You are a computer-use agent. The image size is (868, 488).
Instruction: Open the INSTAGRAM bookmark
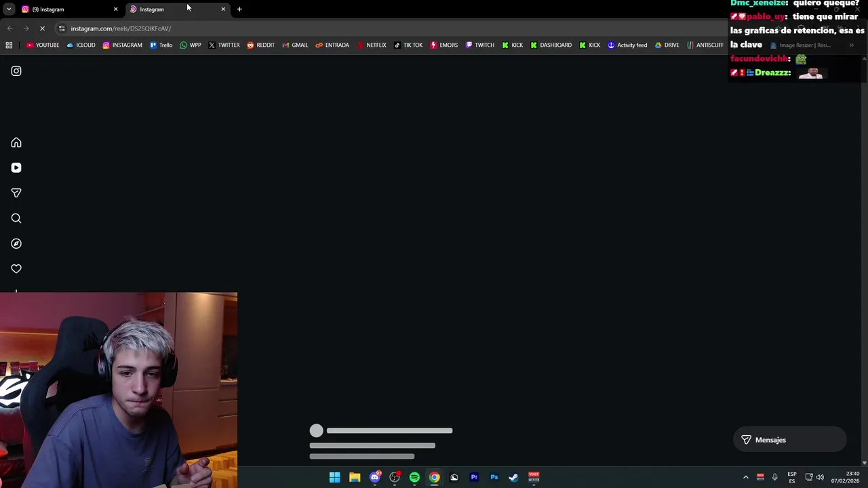coord(122,45)
